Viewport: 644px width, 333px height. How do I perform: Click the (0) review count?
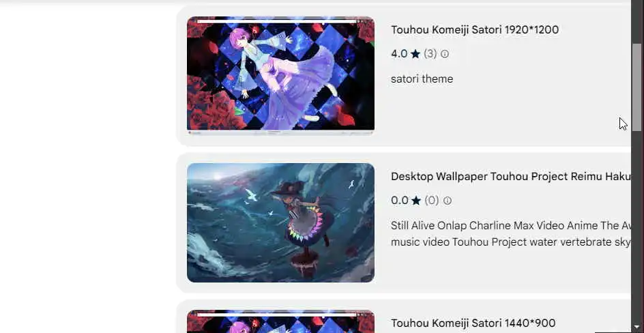(x=432, y=201)
